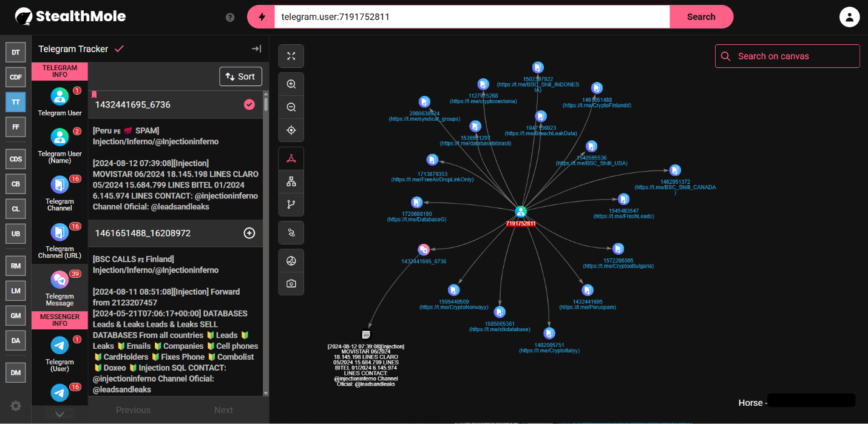Select the CryptoNorwayy channel node
The image size is (868, 424).
[x=453, y=290]
